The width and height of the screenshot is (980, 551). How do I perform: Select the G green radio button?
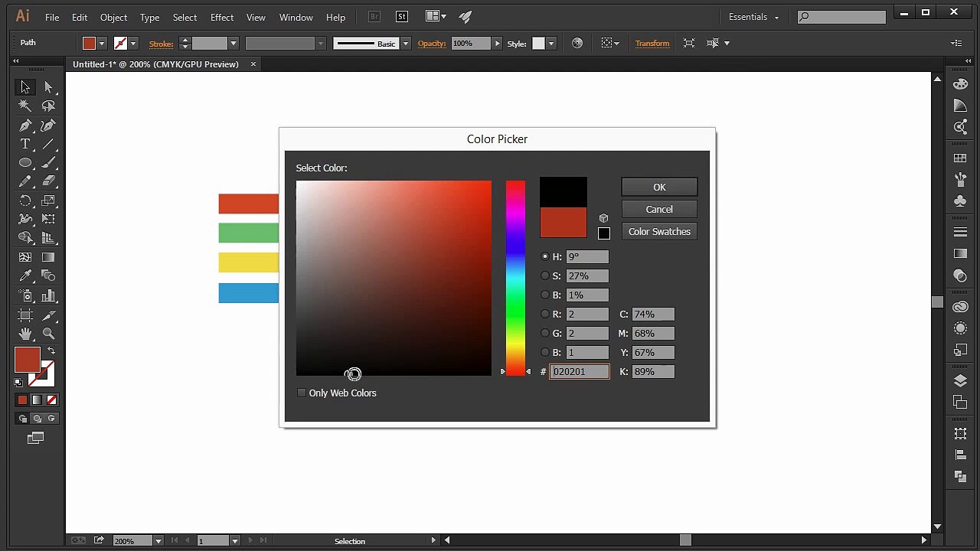click(x=545, y=333)
